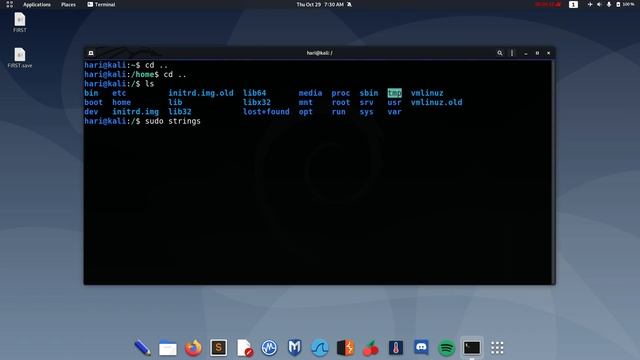Open the thermometer app in the dock
Image resolution: width=640 pixels, height=360 pixels.
pos(396,348)
